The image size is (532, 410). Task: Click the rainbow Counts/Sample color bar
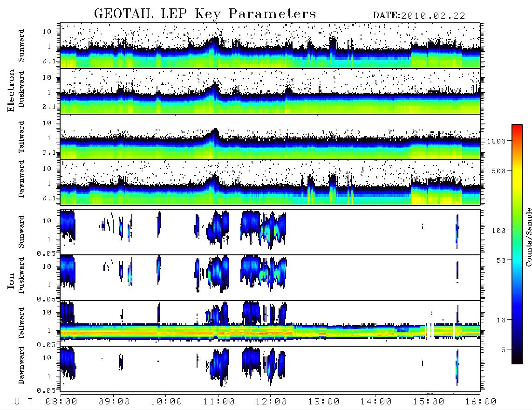(517, 244)
